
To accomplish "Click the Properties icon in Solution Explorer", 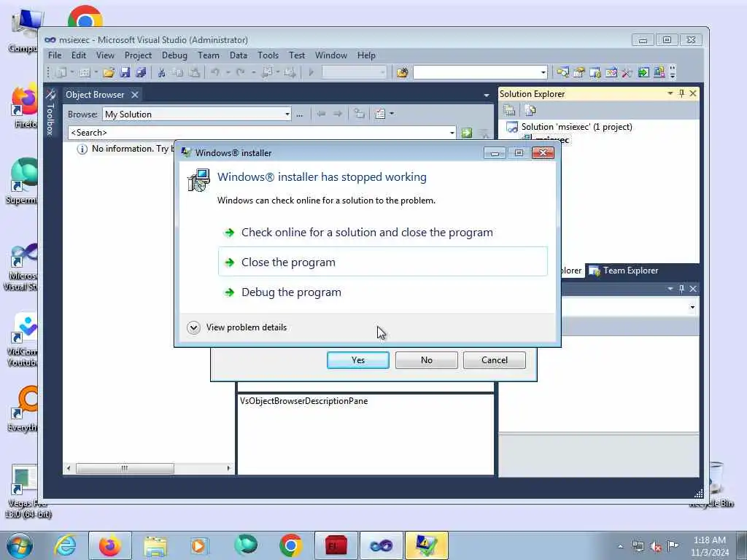I will click(x=509, y=111).
